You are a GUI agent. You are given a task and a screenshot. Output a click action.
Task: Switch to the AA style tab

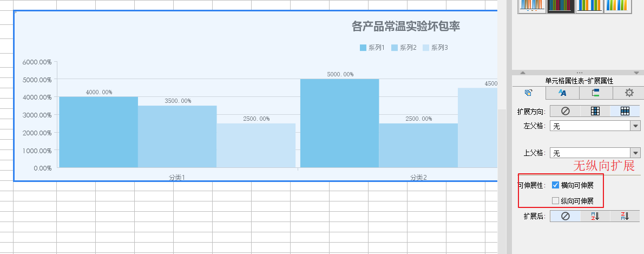562,93
